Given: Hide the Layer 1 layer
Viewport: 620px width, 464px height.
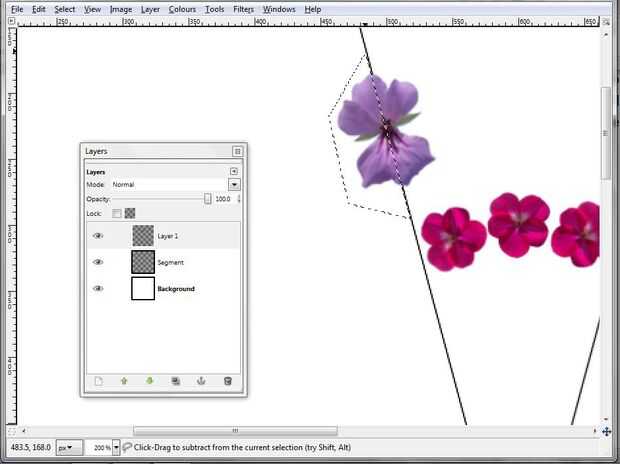Looking at the screenshot, I should (x=98, y=236).
